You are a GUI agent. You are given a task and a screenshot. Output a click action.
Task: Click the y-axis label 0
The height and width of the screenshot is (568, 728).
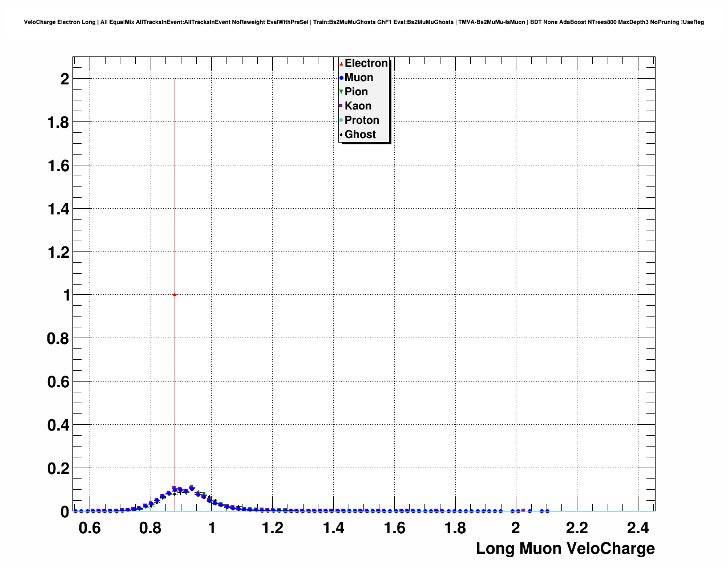(64, 512)
